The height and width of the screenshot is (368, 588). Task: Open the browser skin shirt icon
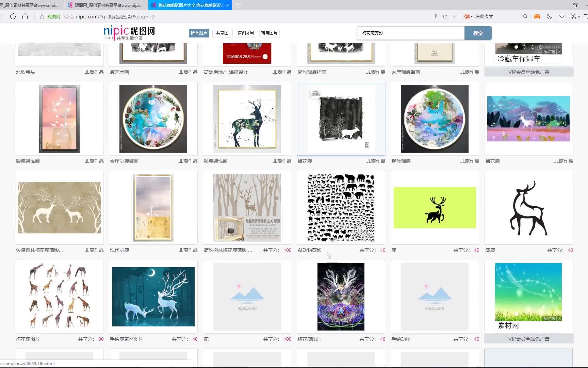575,5
